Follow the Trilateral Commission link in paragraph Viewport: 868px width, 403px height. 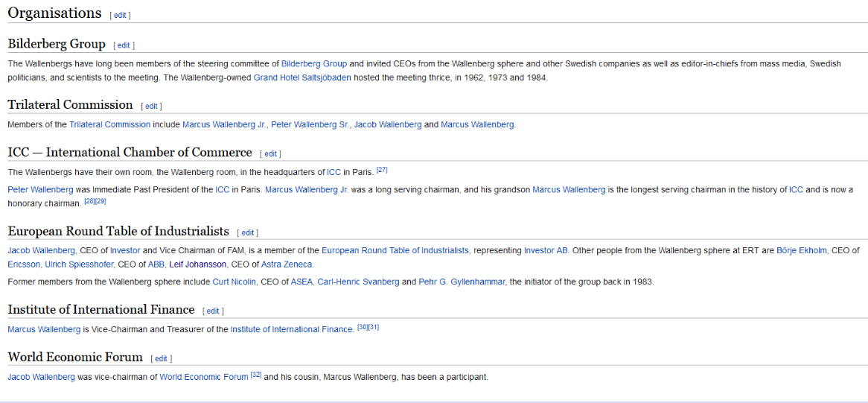[x=109, y=124]
